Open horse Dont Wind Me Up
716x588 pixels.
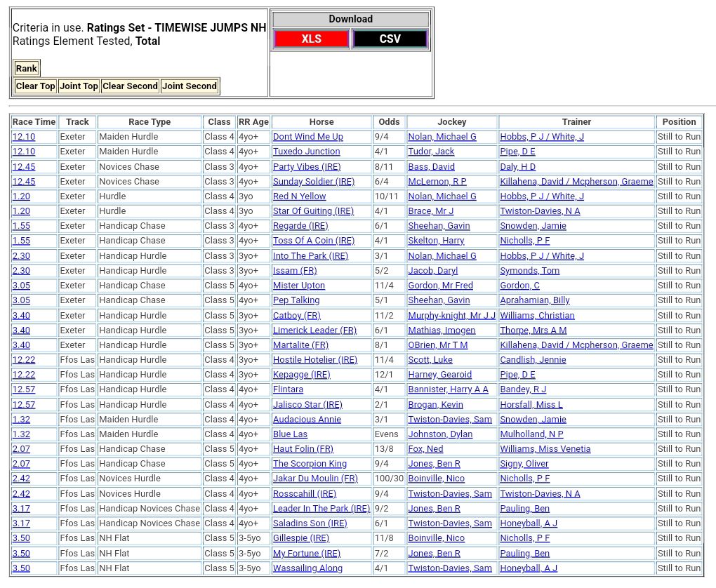pyautogui.click(x=307, y=137)
